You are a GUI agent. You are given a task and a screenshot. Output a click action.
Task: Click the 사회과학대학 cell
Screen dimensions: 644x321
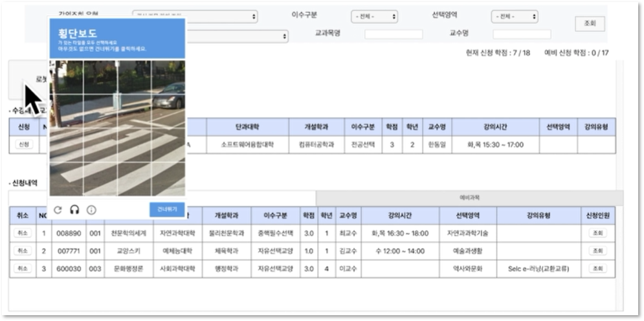(x=177, y=269)
